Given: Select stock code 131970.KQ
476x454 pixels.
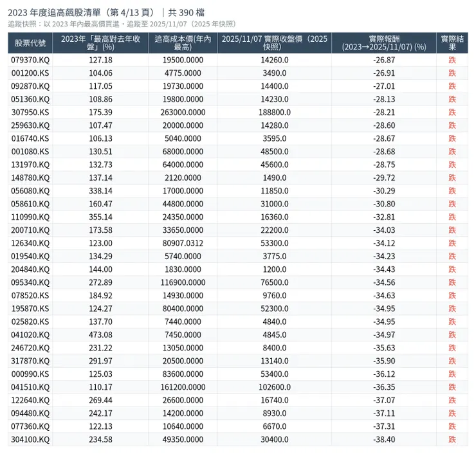Looking at the screenshot, I should [30, 165].
